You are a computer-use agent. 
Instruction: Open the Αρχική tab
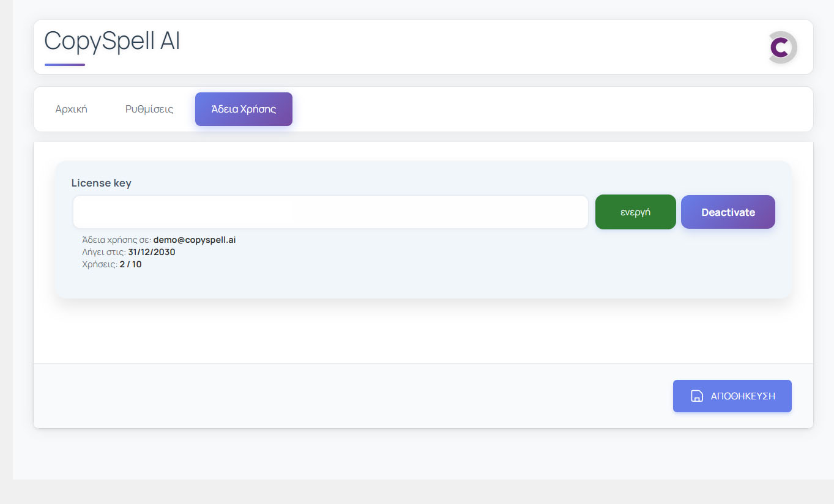tap(72, 109)
